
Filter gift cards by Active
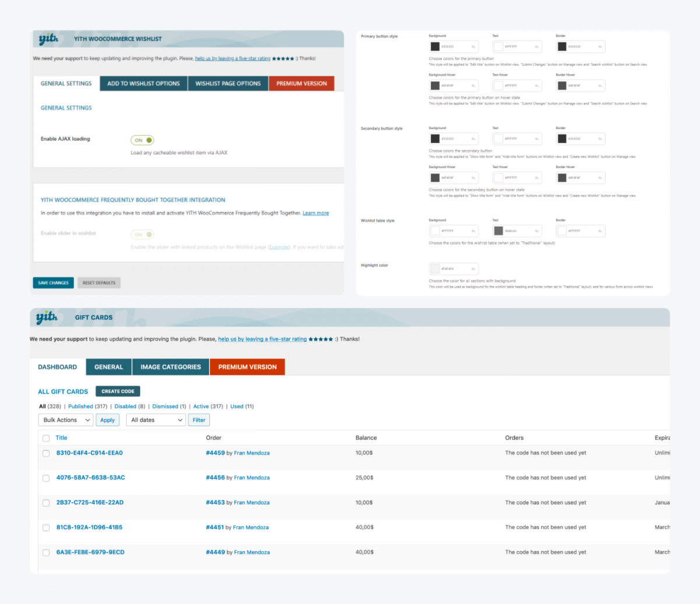point(201,407)
